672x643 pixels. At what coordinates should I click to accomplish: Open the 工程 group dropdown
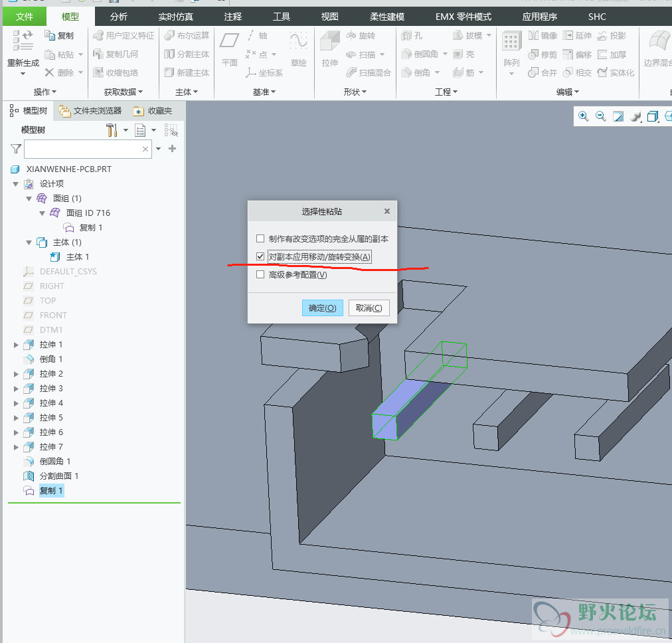click(x=446, y=92)
